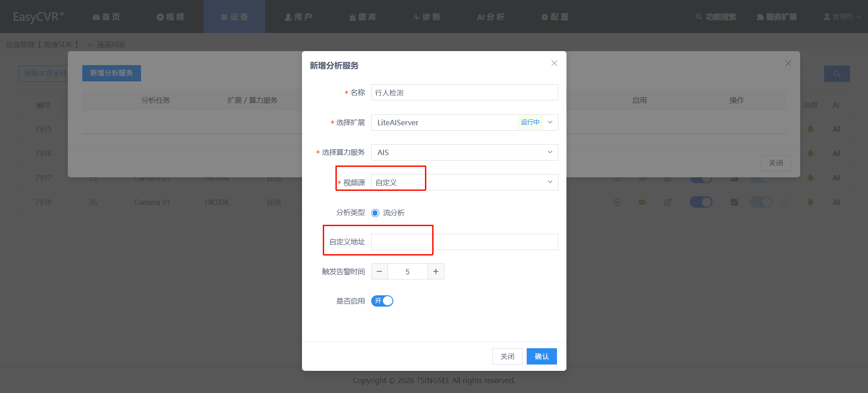
Task: Click the play icon in row 7938
Action: pyautogui.click(x=618, y=202)
